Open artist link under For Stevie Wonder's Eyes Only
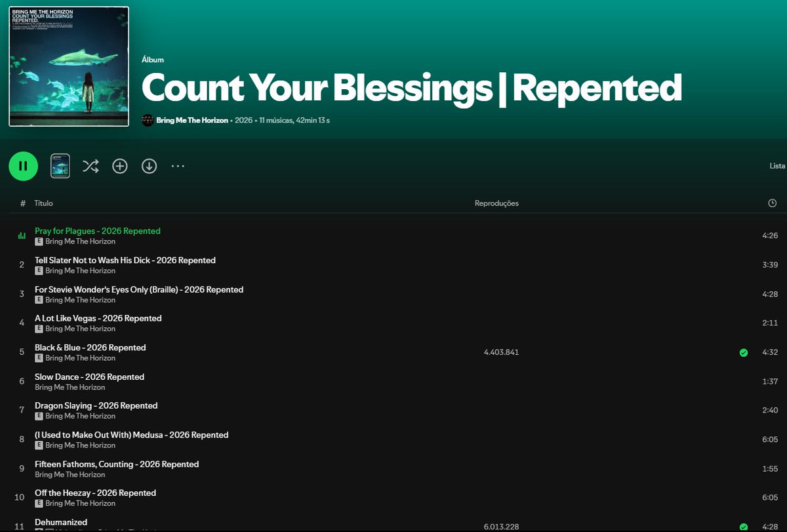The width and height of the screenshot is (787, 532). click(x=81, y=300)
